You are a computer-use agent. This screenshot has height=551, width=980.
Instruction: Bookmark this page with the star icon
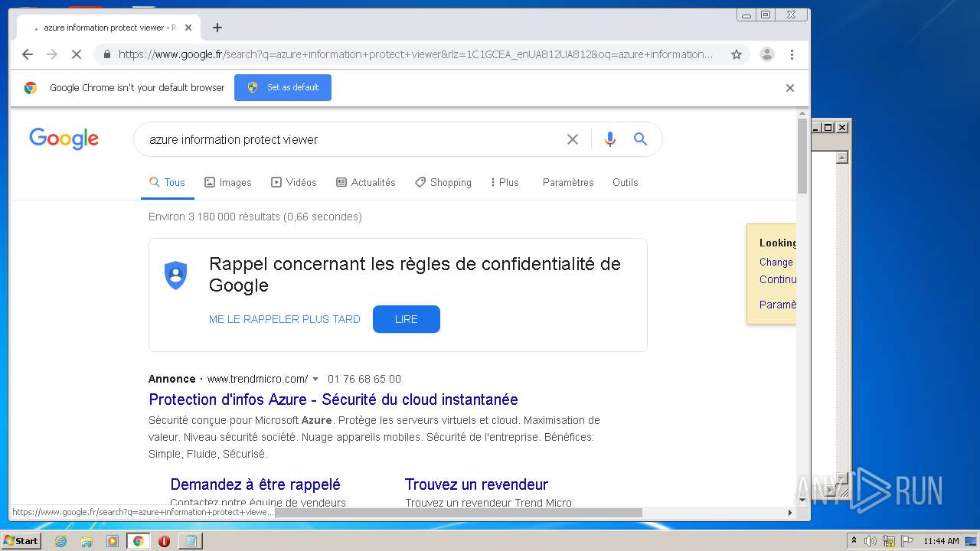click(737, 54)
